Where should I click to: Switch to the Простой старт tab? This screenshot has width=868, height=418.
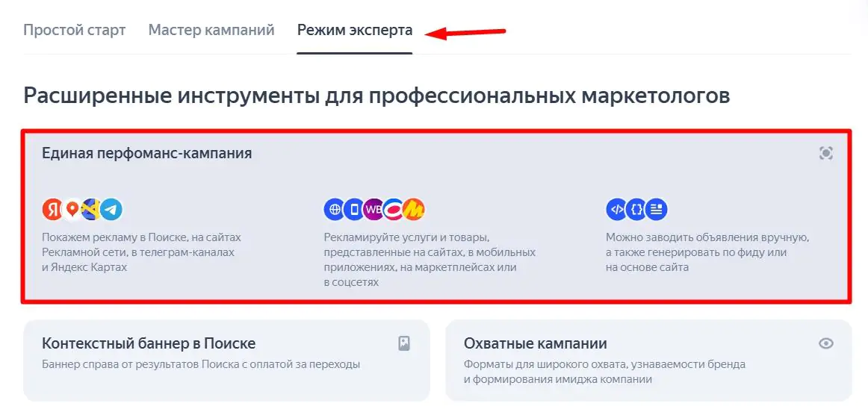pyautogui.click(x=74, y=30)
